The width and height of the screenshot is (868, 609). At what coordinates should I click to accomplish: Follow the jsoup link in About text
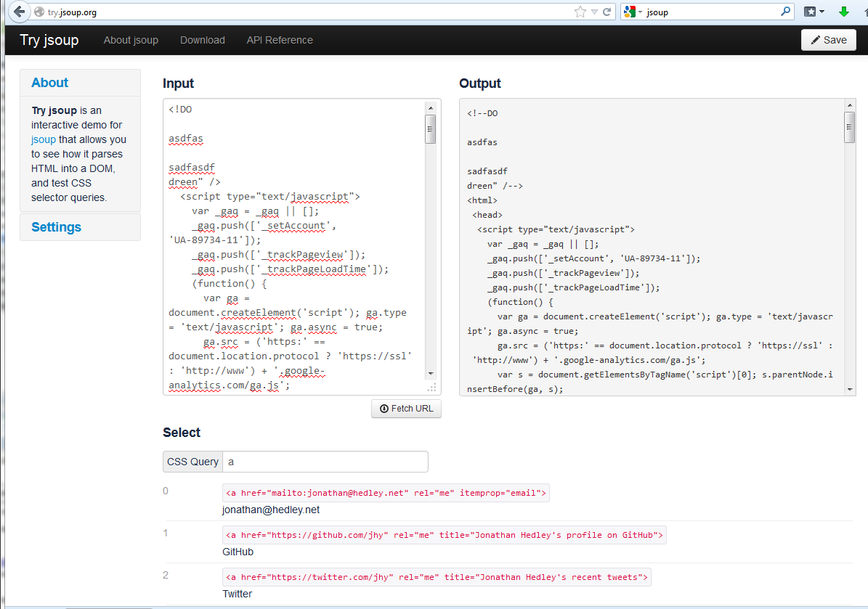43,139
